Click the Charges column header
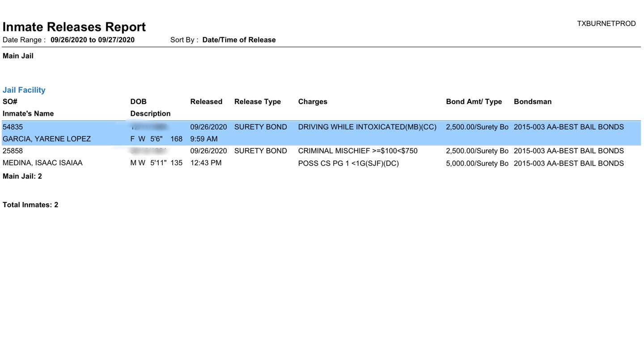 pos(313,101)
